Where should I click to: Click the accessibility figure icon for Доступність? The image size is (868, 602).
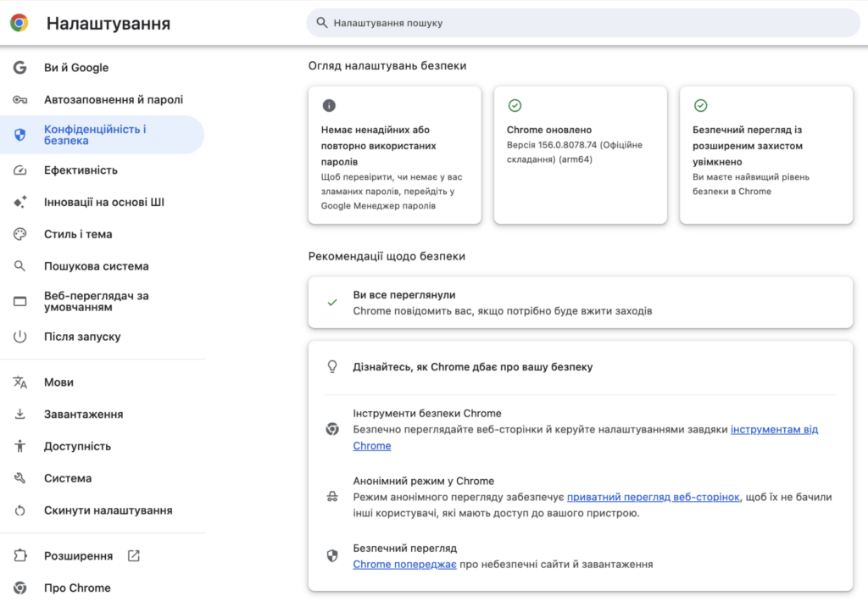[x=20, y=446]
